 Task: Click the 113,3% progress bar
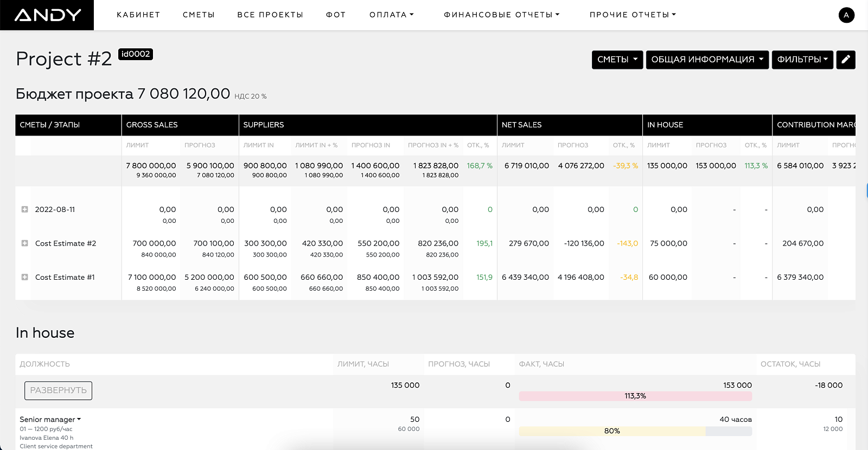[x=635, y=396]
